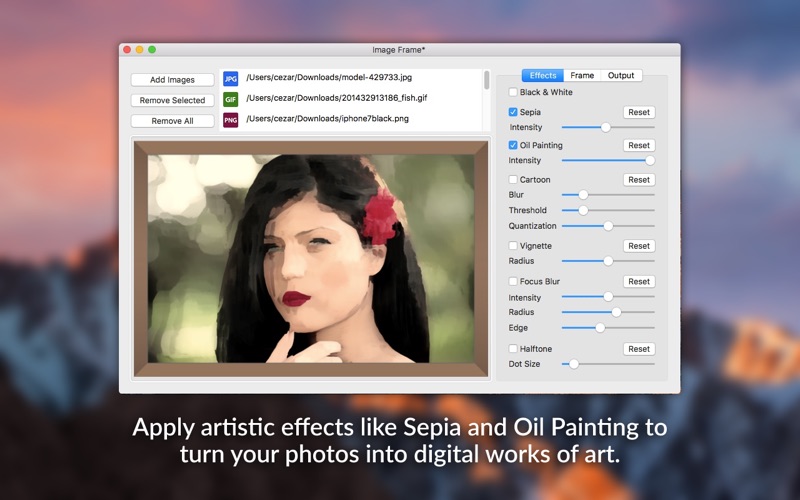Turn on the Cartoon effect checkbox
The image size is (800, 500).
pos(514,180)
